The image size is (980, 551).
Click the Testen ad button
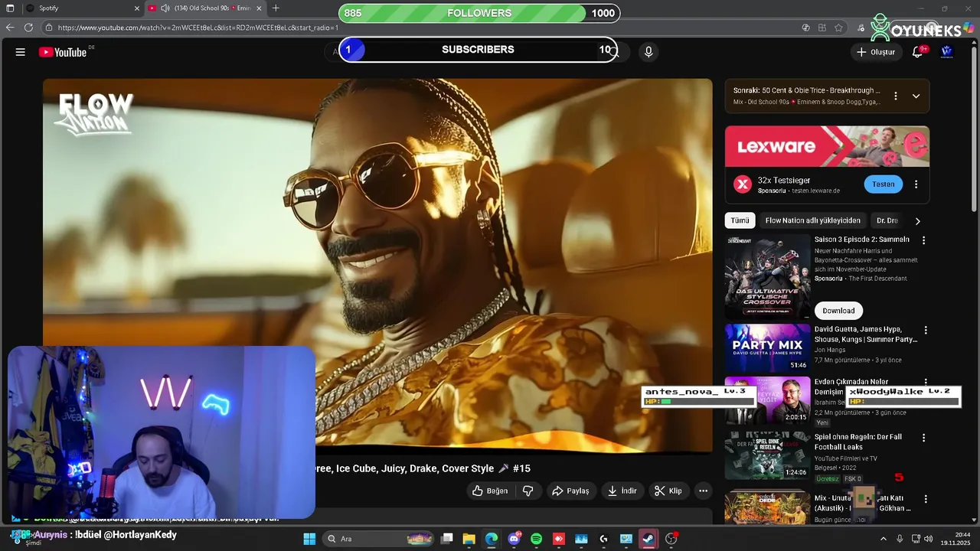pos(883,184)
